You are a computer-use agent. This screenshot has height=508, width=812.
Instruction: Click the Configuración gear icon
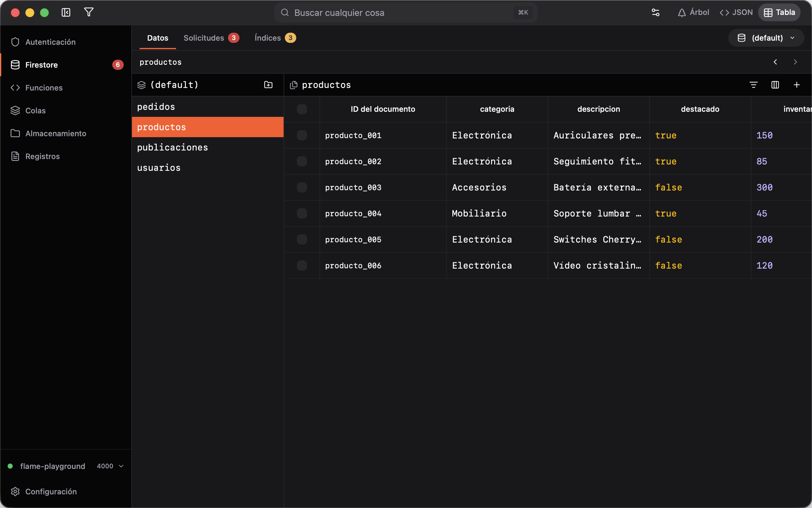tap(15, 491)
